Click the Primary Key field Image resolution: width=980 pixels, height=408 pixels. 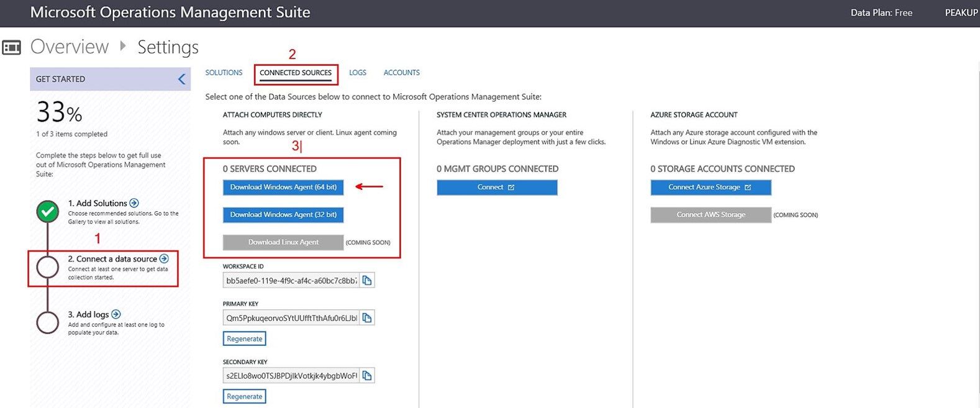tap(291, 318)
